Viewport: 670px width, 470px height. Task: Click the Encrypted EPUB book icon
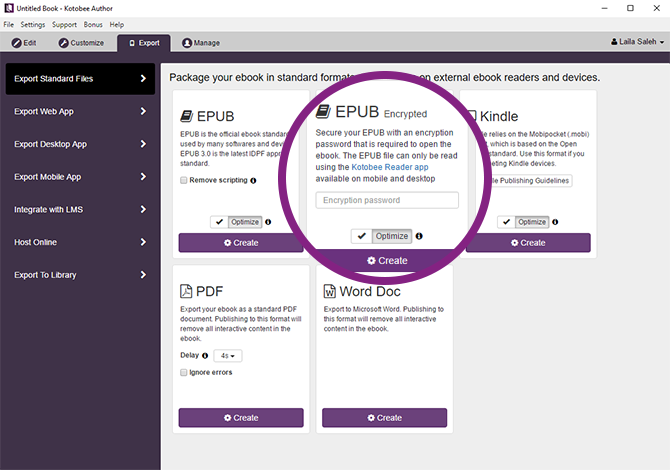323,111
